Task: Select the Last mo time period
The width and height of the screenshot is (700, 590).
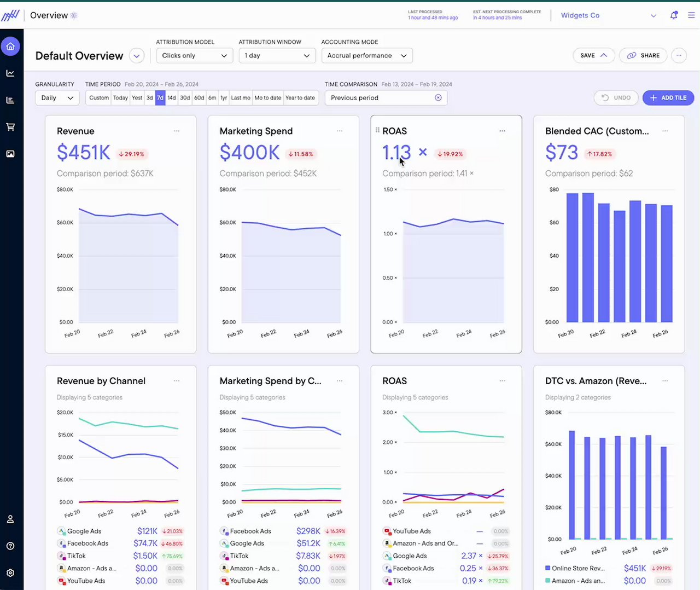Action: [241, 98]
